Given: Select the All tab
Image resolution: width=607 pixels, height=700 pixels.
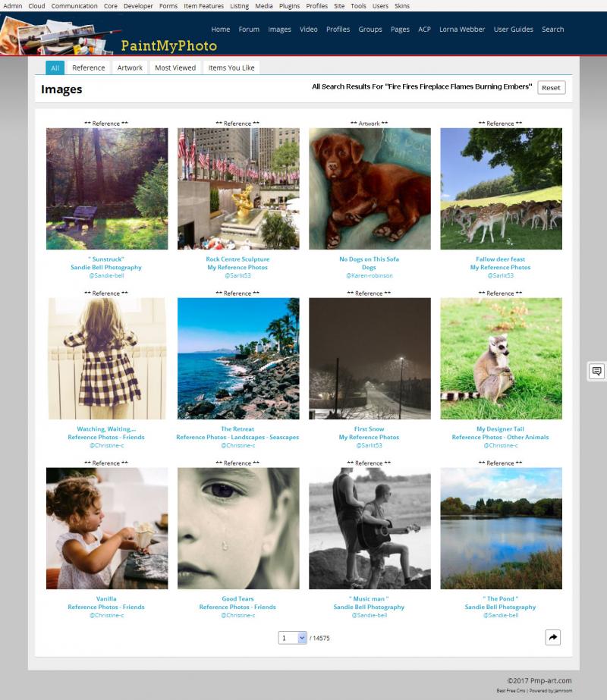Looking at the screenshot, I should (x=55, y=67).
